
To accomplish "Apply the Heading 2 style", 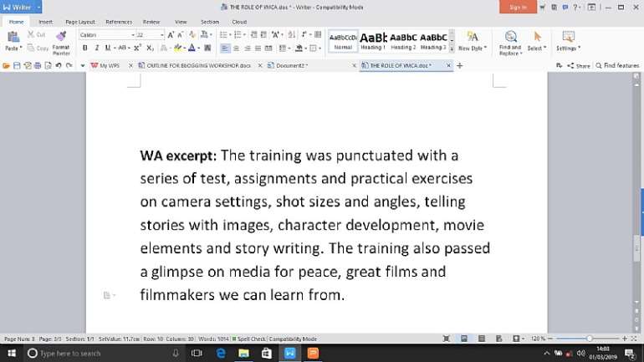I will (x=403, y=41).
